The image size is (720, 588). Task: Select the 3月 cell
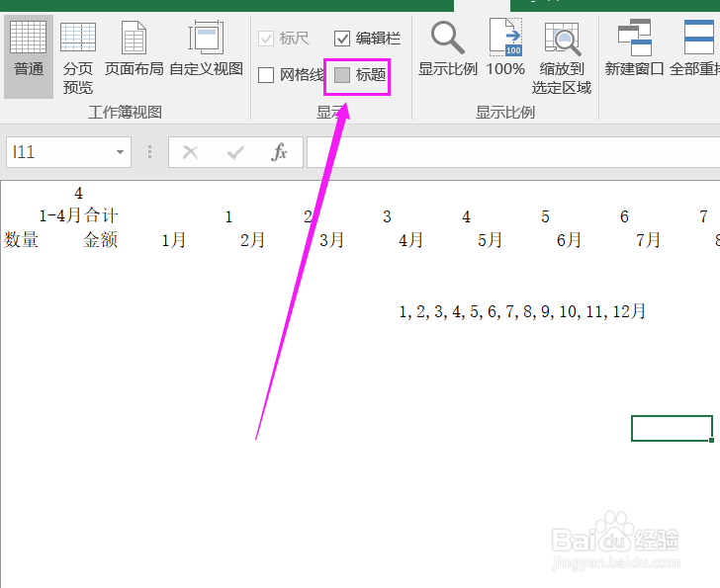331,240
